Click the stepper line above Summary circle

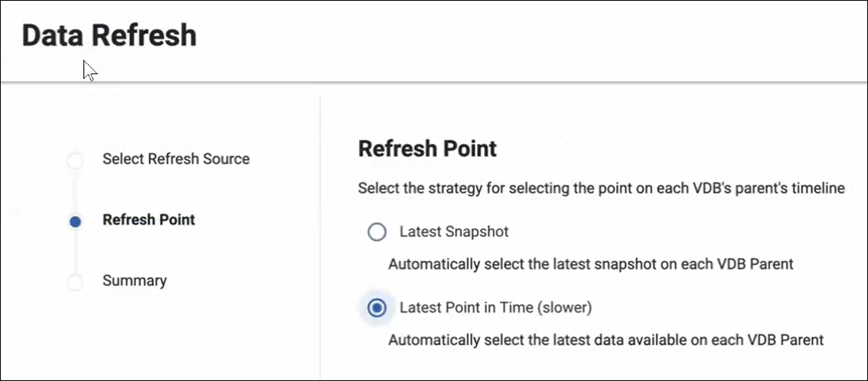point(75,252)
